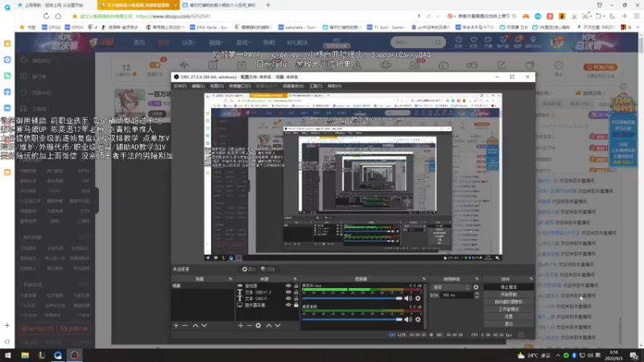The height and width of the screenshot is (362, 644).
Task: Pop out the 来源 dock panel
Action: click(x=295, y=279)
